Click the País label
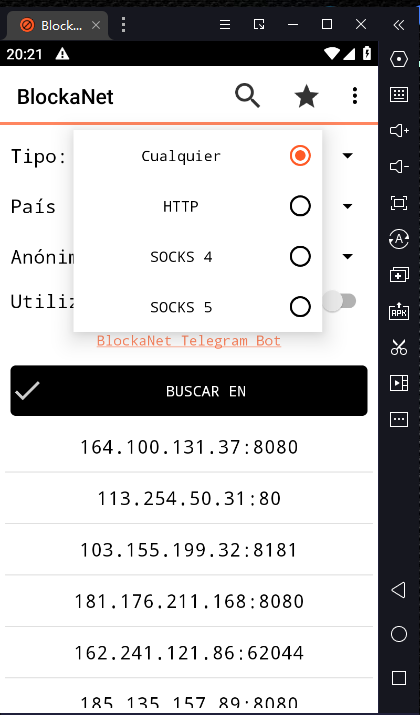 (33, 207)
